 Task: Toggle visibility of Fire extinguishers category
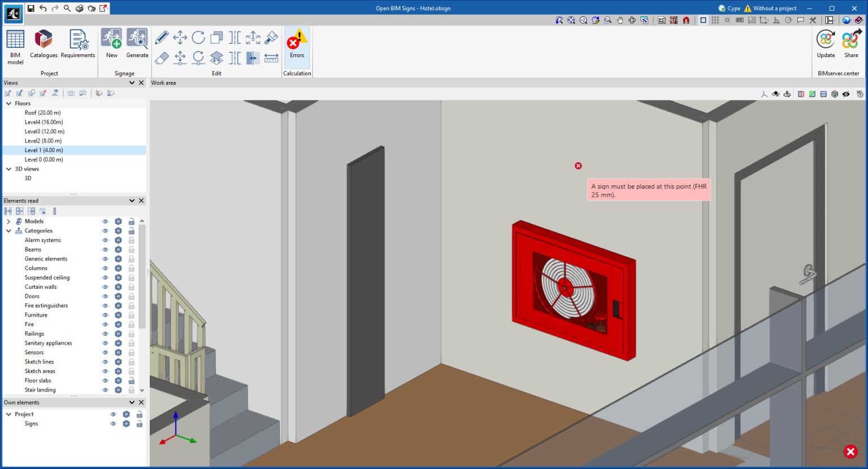tap(105, 305)
